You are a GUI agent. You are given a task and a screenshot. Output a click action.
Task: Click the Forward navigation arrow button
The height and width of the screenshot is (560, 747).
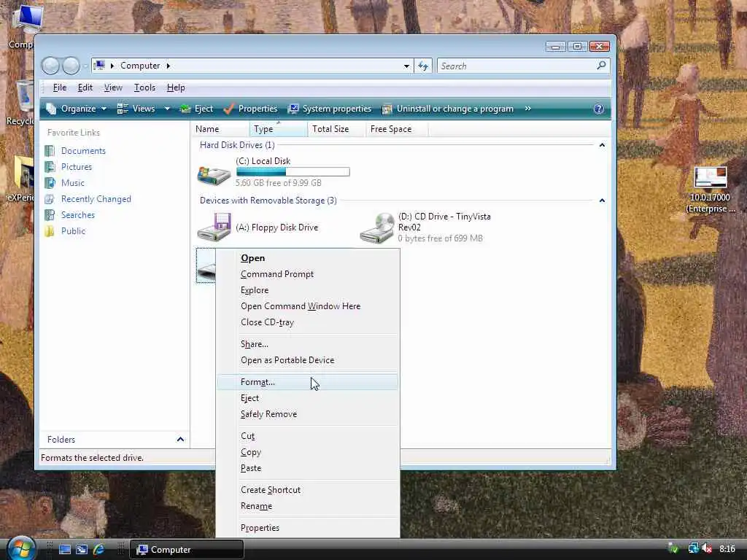click(x=71, y=66)
